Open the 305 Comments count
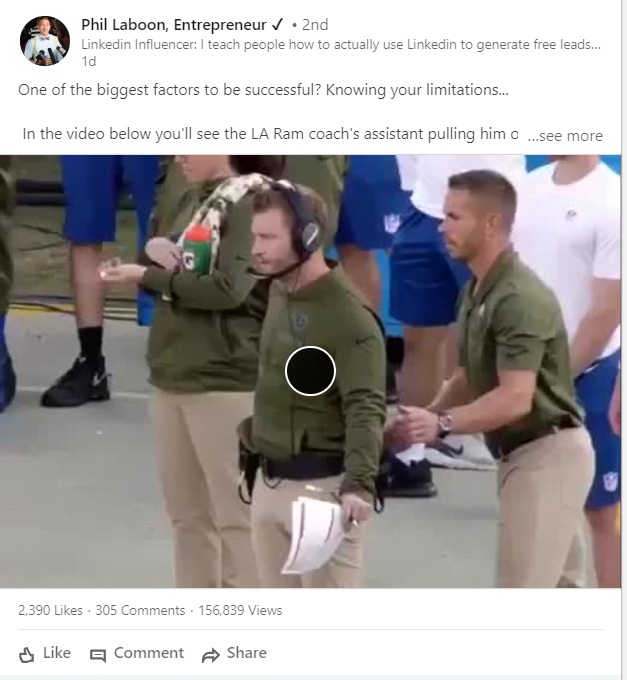The width and height of the screenshot is (627, 680). [x=140, y=610]
